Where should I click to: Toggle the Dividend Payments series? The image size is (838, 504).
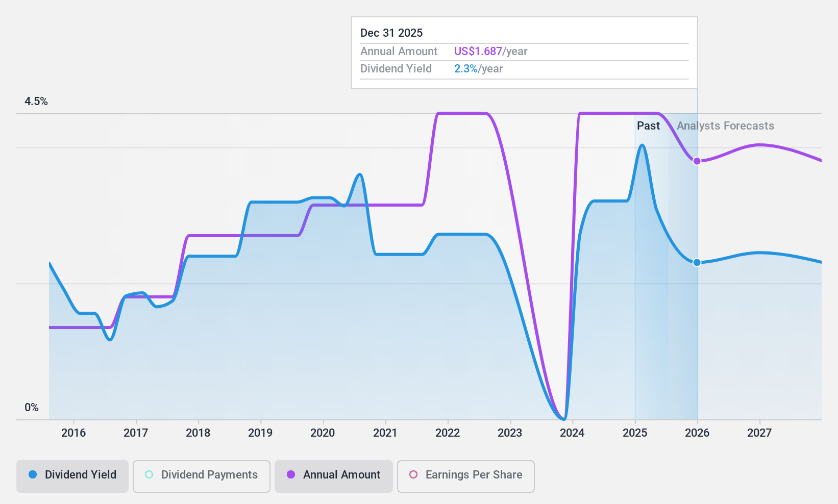coord(202,476)
